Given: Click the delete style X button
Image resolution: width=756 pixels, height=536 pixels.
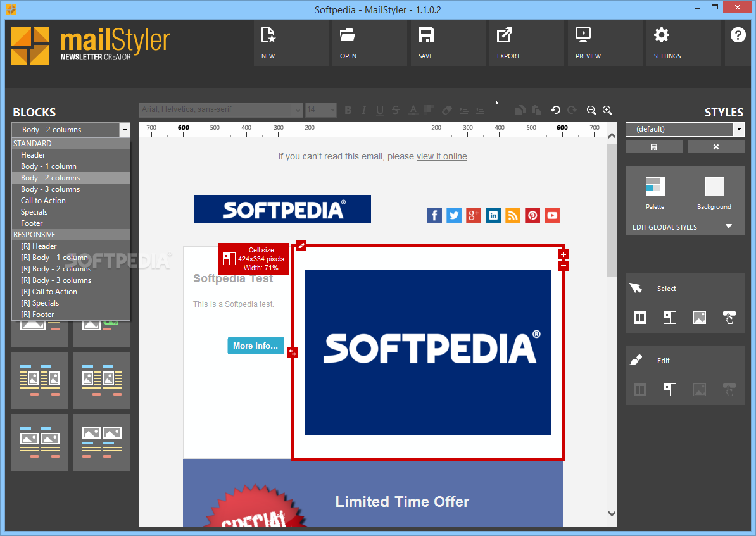Looking at the screenshot, I should tap(716, 147).
